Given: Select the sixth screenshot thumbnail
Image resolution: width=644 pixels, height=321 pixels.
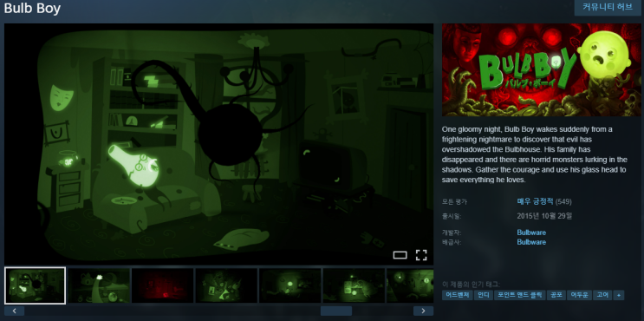Looking at the screenshot, I should tap(354, 285).
